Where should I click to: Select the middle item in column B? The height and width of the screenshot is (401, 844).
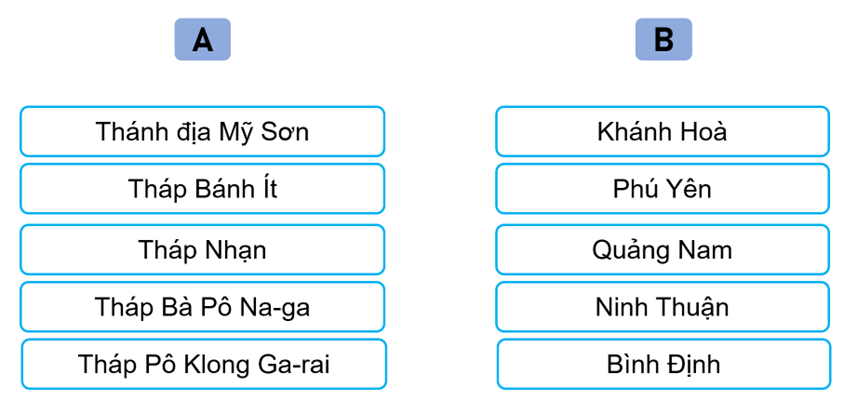tap(662, 249)
